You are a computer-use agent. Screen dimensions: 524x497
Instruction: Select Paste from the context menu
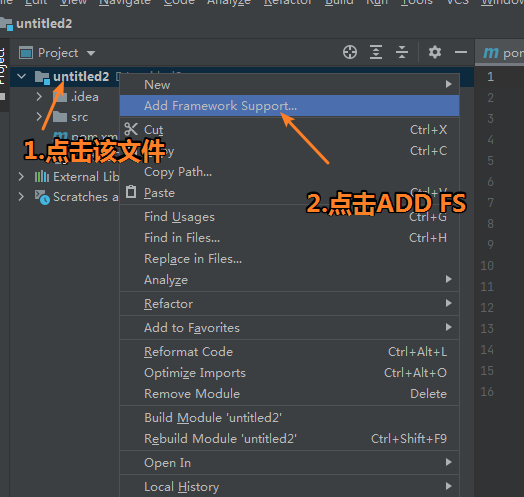pyautogui.click(x=289, y=193)
